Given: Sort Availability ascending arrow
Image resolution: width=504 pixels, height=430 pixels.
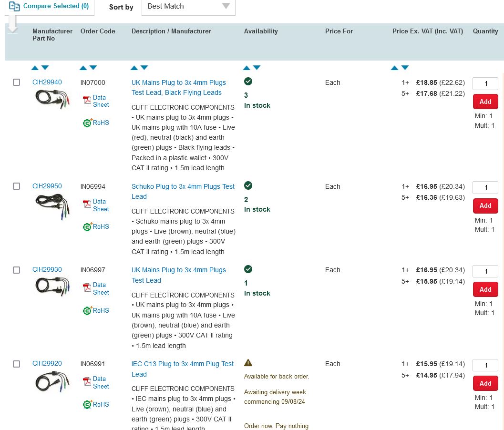Looking at the screenshot, I should pos(247,68).
